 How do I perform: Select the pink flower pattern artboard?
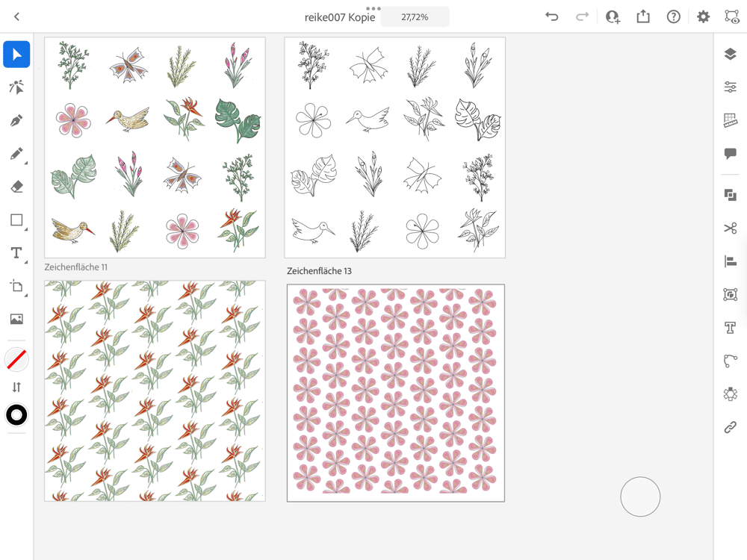(396, 393)
